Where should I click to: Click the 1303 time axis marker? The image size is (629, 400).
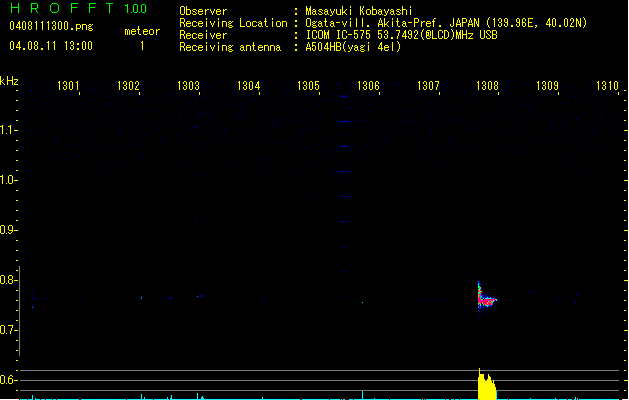click(x=188, y=85)
